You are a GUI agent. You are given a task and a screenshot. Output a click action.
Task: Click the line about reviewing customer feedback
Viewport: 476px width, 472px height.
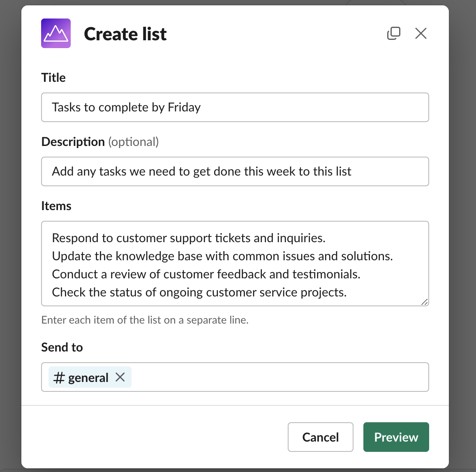point(206,274)
